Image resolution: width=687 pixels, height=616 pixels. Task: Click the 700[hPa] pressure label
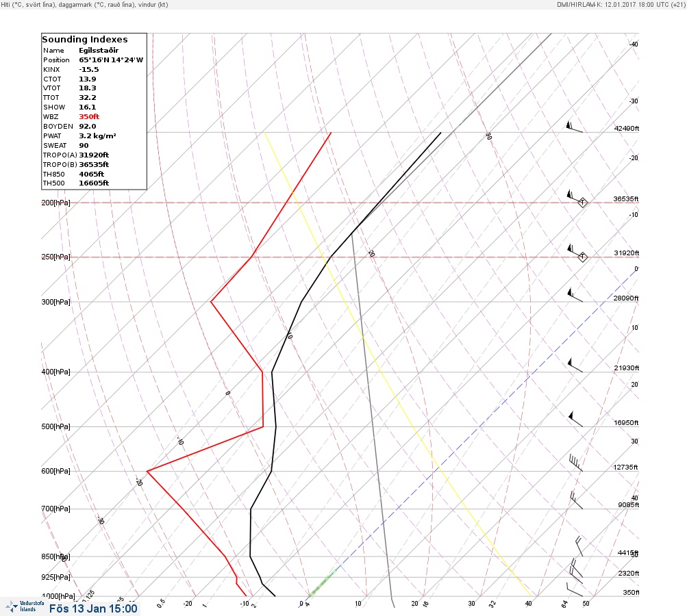point(55,509)
